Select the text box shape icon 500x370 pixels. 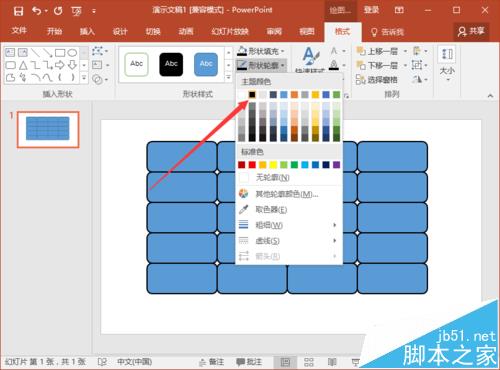point(10,52)
